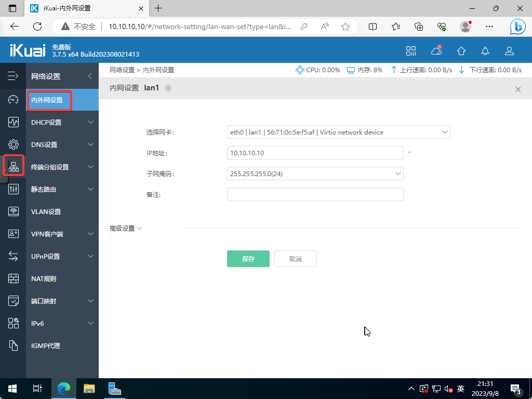Expand the 高级设置 advanced settings section
Viewport: 532px width, 399px height.
pyautogui.click(x=126, y=229)
